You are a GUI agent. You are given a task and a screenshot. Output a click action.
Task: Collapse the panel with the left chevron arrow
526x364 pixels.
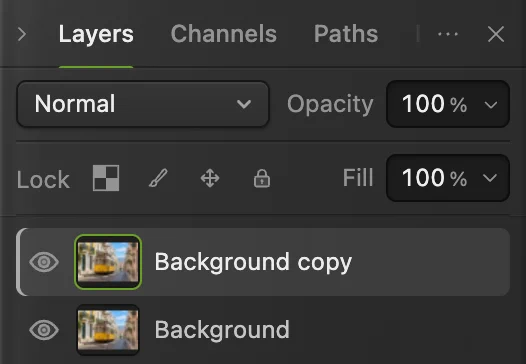[22, 34]
